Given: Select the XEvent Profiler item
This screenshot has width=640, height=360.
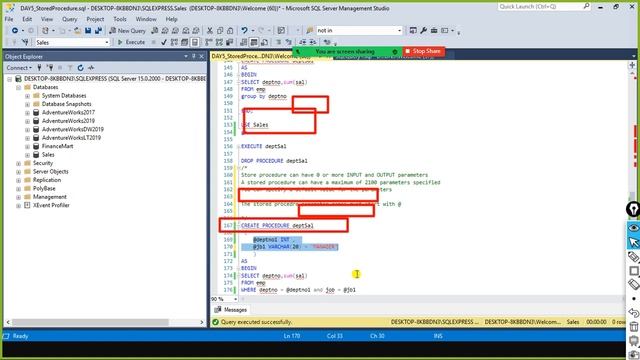Looking at the screenshot, I should pos(51,205).
